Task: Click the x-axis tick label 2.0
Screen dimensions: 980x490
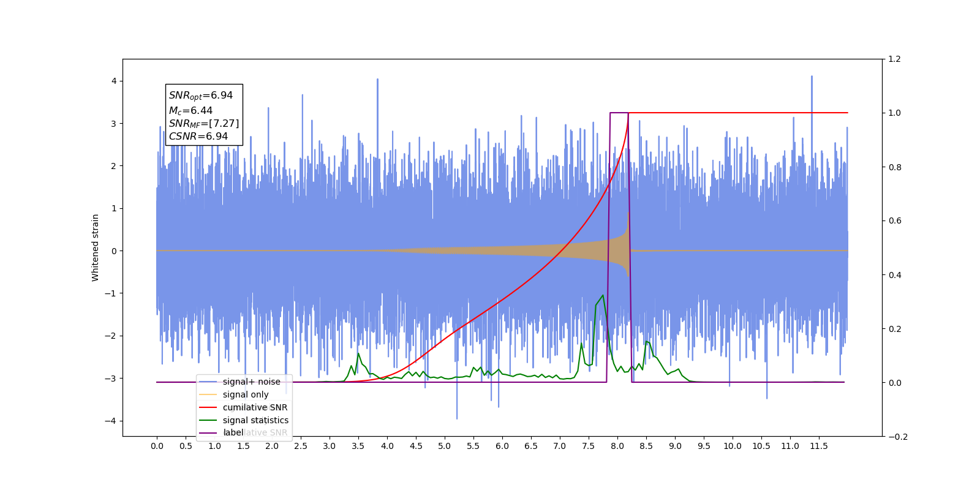Action: pyautogui.click(x=272, y=446)
